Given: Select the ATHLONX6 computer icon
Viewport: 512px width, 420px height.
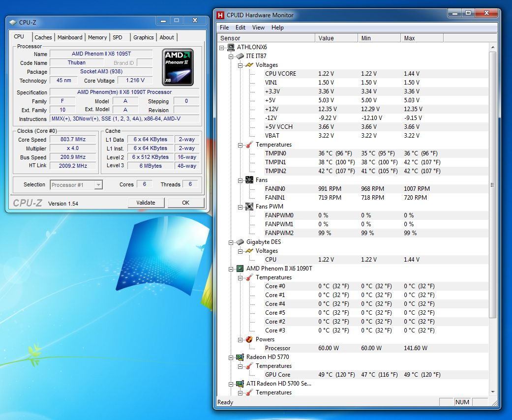Looking at the screenshot, I should point(231,47).
